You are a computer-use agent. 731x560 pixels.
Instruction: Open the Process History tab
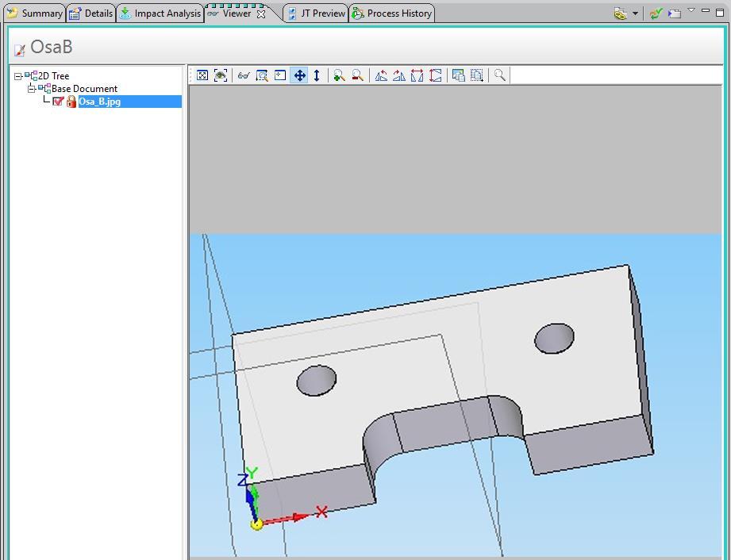pos(393,13)
